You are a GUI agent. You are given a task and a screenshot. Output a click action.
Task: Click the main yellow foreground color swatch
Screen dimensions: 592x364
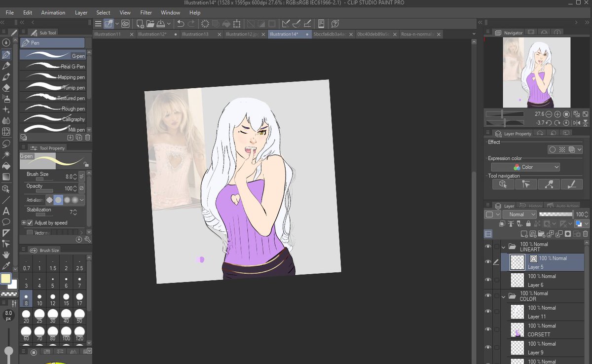point(5,279)
